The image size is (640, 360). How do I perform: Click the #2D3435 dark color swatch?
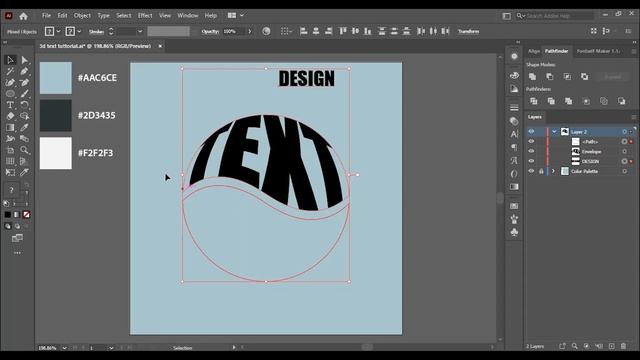click(56, 116)
